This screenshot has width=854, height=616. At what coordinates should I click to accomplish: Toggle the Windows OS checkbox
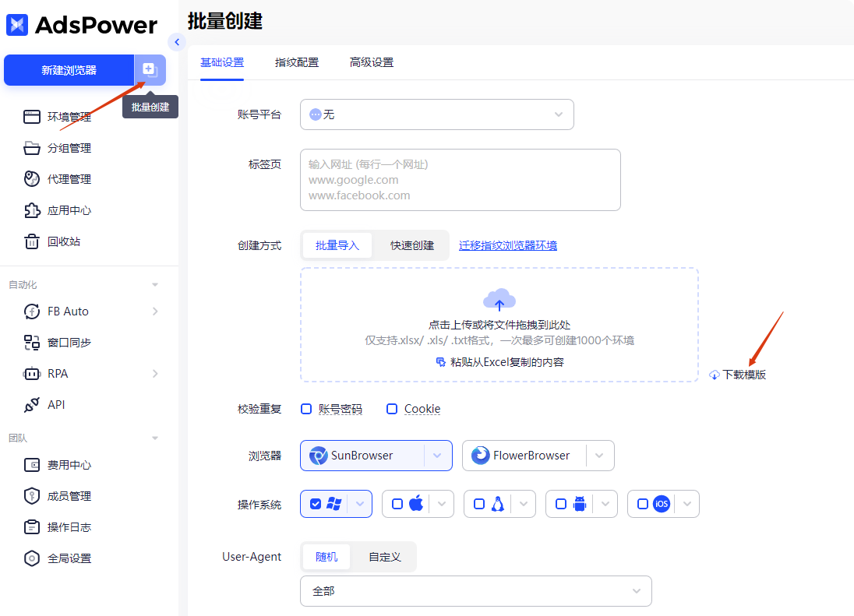tap(316, 504)
